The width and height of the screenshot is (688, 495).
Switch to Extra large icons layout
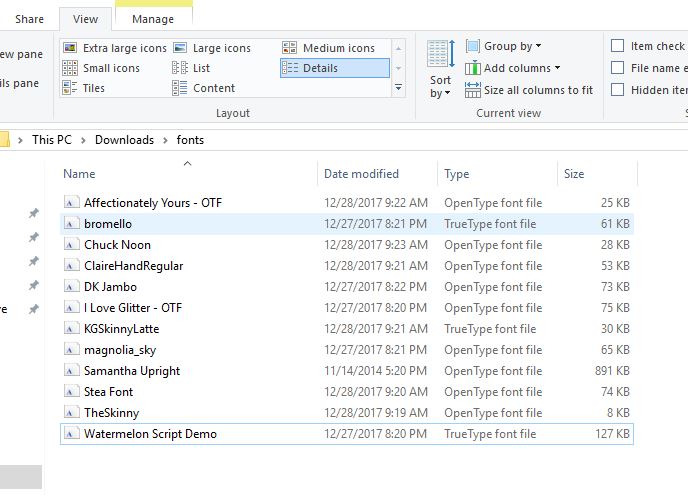coord(115,48)
